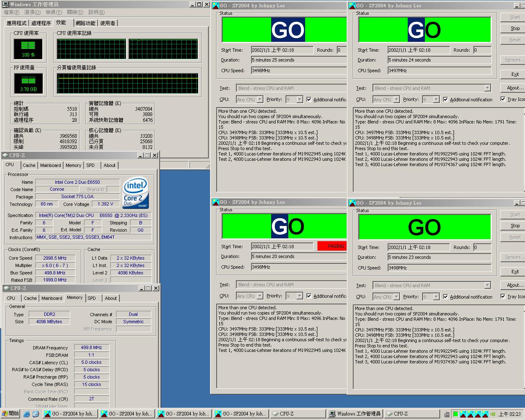Click the Task Manager title bar icon

click(x=6, y=4)
